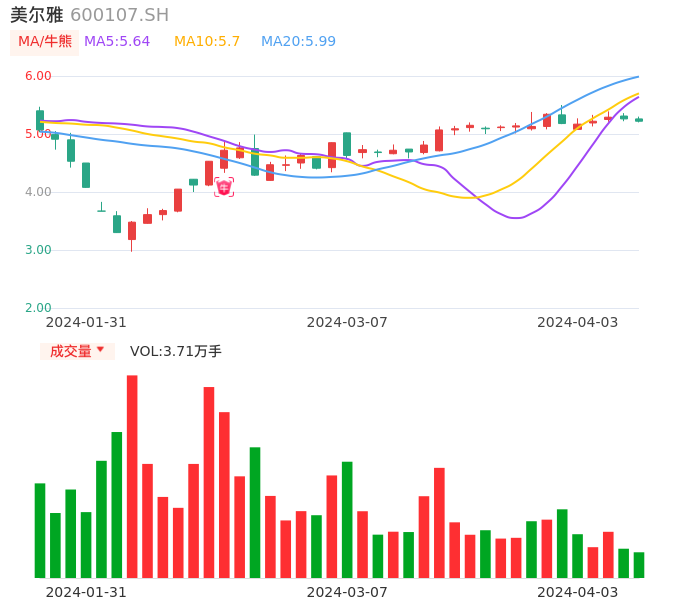Viewport: 686px width, 606px height.
Task: Toggle the MA10:5.7 moving average label
Action: click(207, 42)
